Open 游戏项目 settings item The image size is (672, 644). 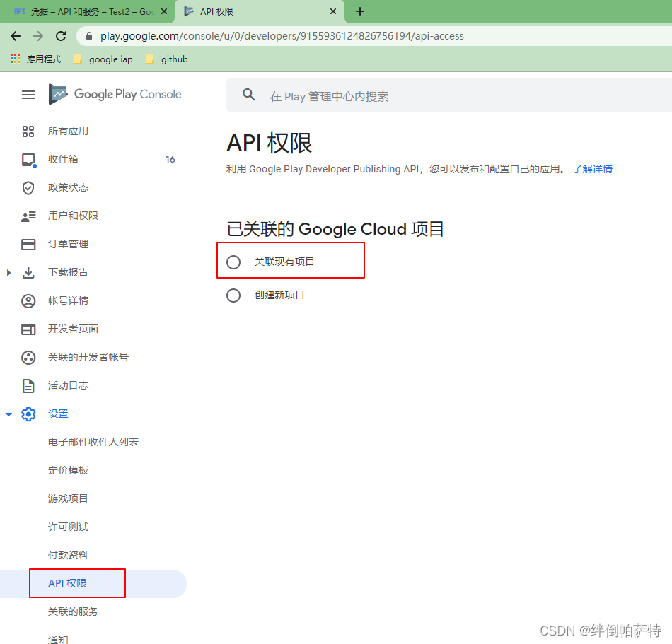coord(68,498)
